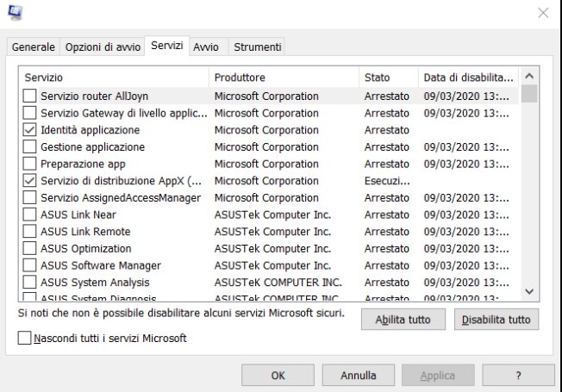Sort by the Data di disabilita column header
This screenshot has width=562, height=392.
coord(468,78)
